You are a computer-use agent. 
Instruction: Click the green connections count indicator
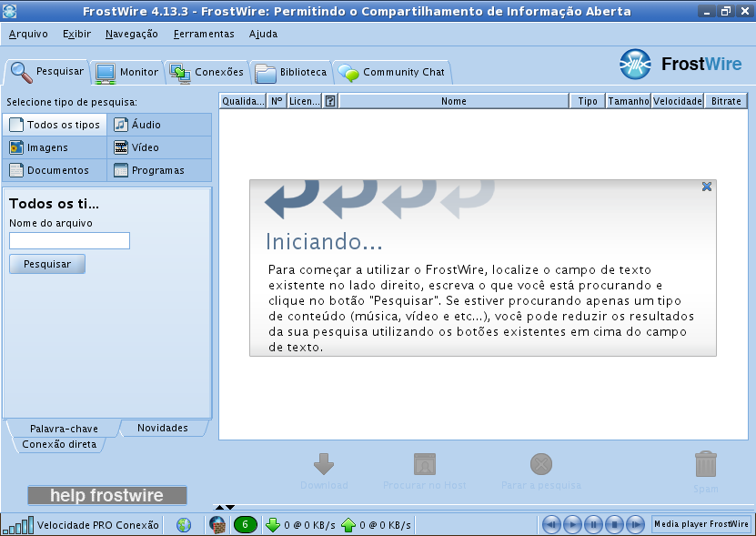click(x=245, y=524)
